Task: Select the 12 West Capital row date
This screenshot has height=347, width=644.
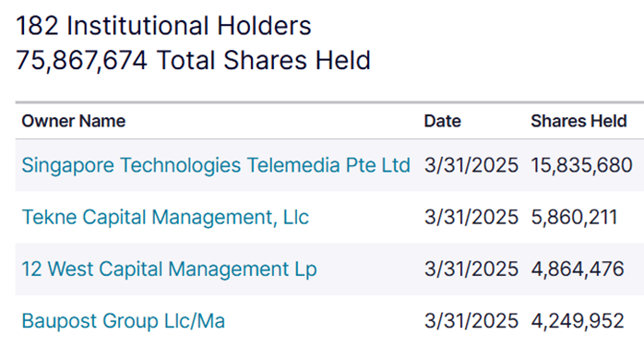Action: point(471,269)
